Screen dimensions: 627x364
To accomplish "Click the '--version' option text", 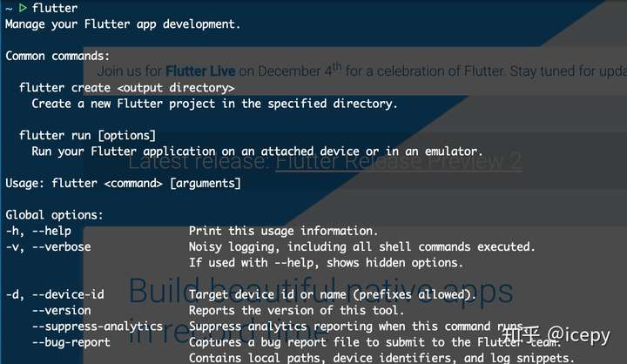I will pos(61,310).
